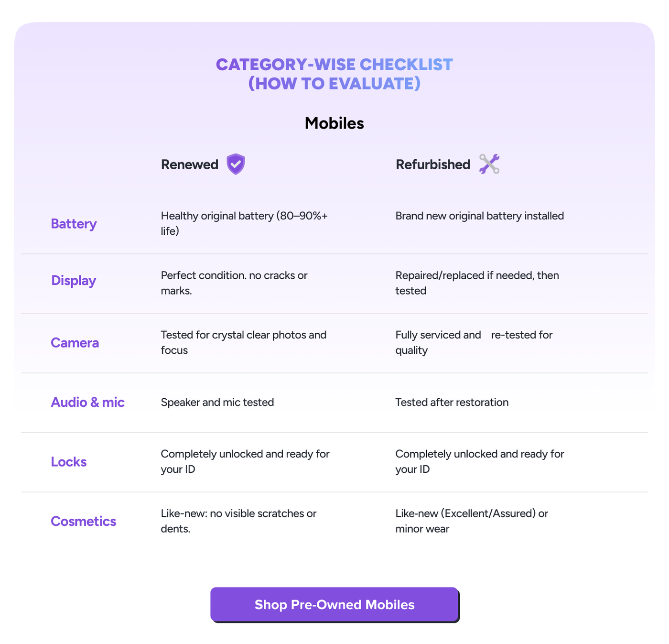This screenshot has height=644, width=669.
Task: Collapse the Display comparison row
Action: point(334,282)
